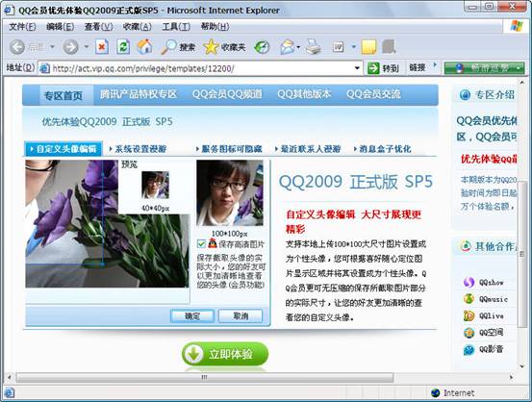Screen dimensions: 532x402
Task: Refresh the page with green arrows icon
Action: coord(123,47)
